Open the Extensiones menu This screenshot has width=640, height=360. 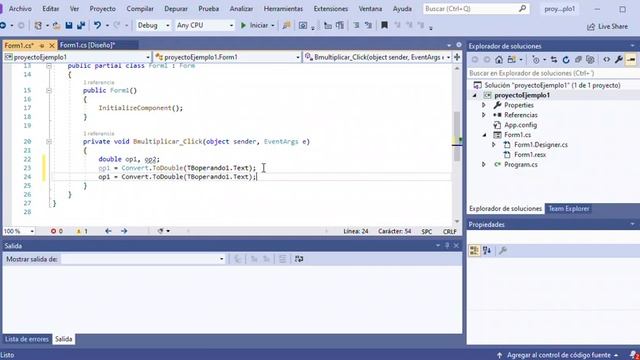point(331,9)
